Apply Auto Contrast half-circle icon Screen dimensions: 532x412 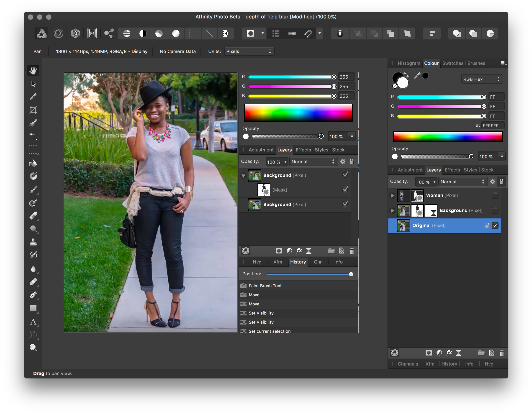tap(143, 33)
